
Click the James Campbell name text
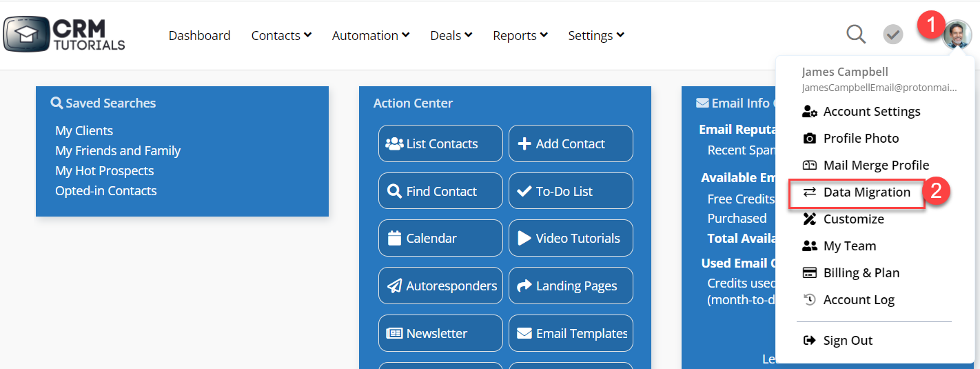(845, 72)
